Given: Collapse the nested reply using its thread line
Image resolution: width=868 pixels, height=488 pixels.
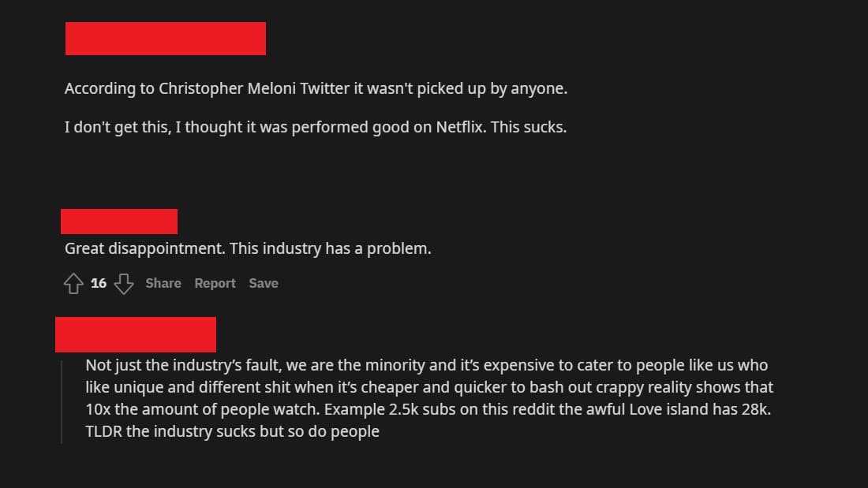Looking at the screenshot, I should pos(62,402).
